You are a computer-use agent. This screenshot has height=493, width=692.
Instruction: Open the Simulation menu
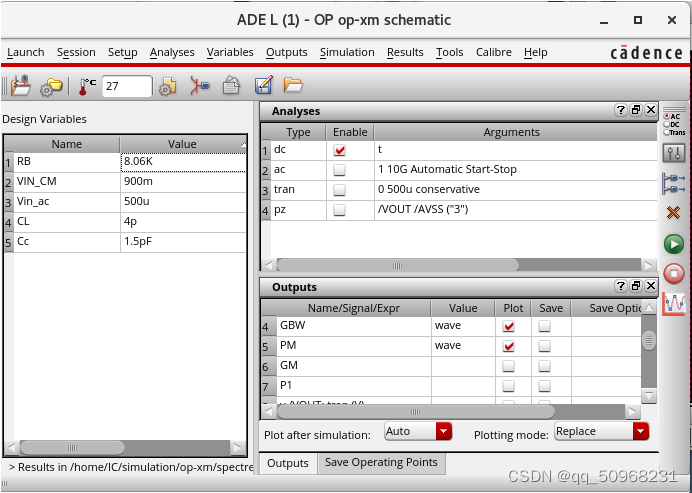coord(347,53)
